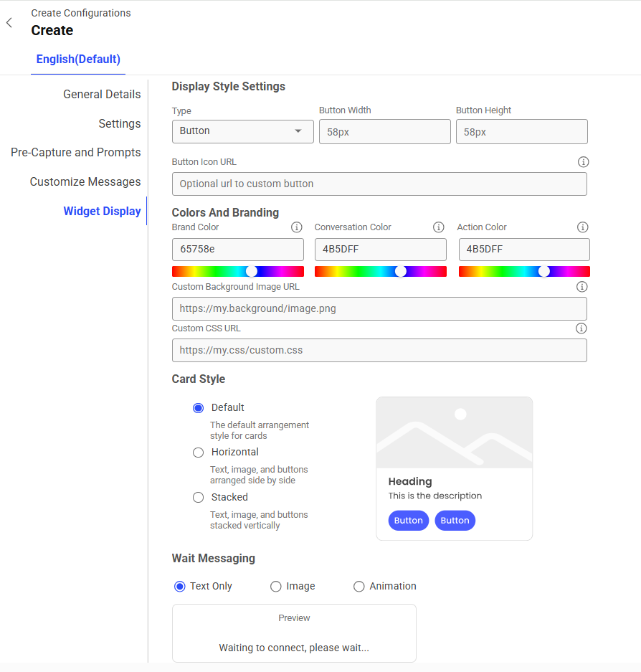This screenshot has height=672, width=641.
Task: Click 'stacked vertically' description text
Action: click(244, 526)
